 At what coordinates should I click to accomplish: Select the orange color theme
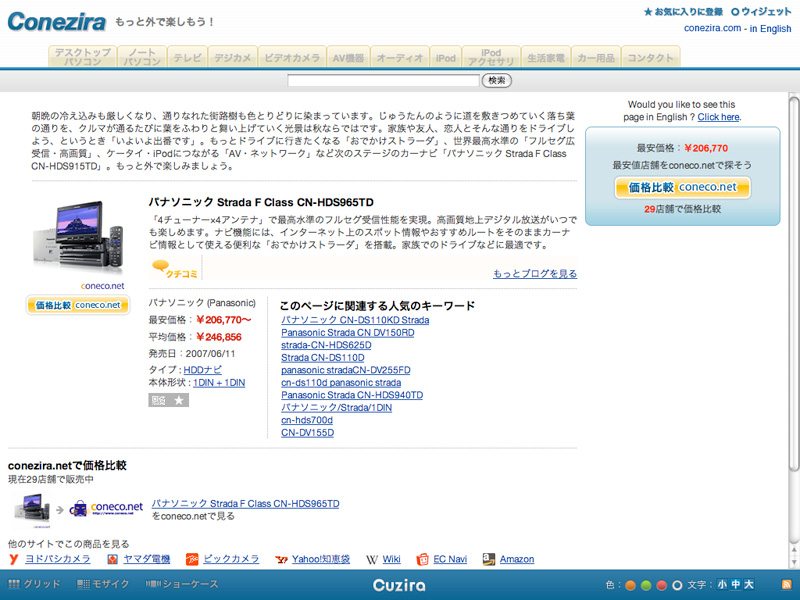[631, 585]
